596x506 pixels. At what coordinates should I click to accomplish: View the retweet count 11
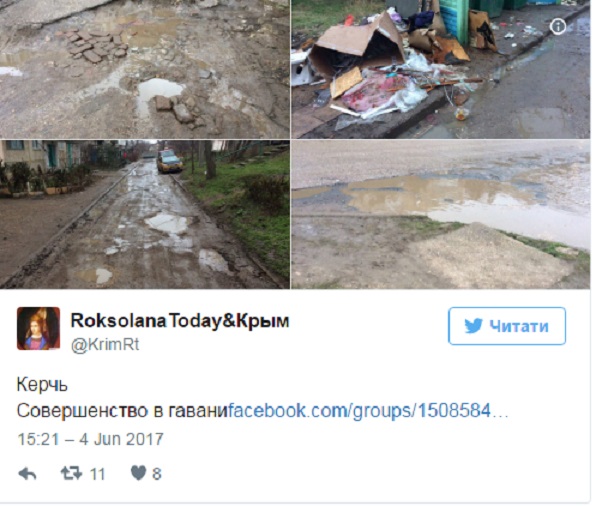97,474
